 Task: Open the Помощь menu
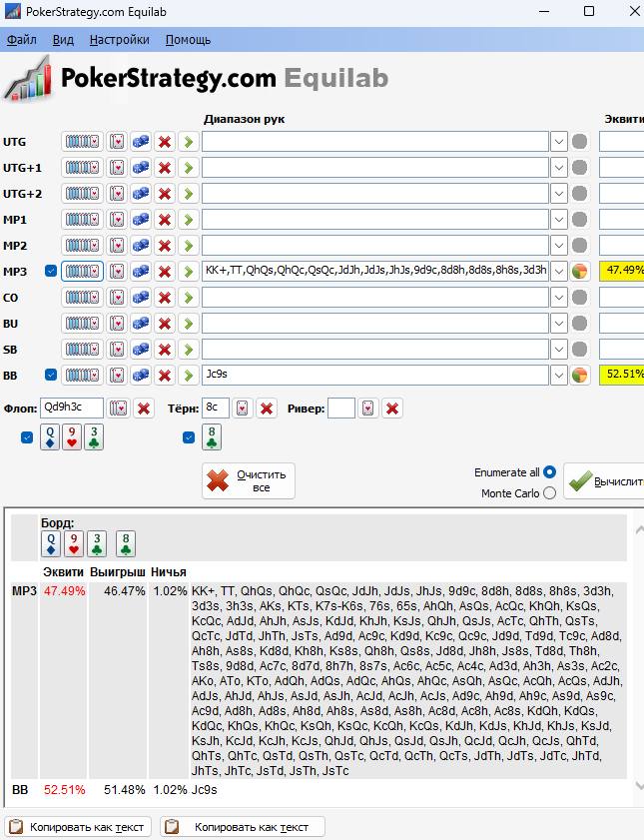coord(188,40)
